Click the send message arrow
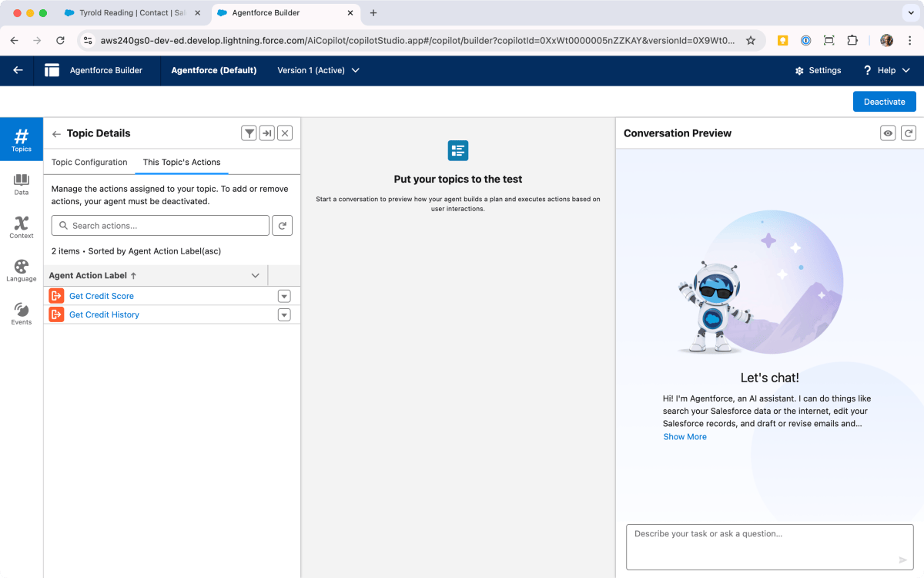 [903, 560]
